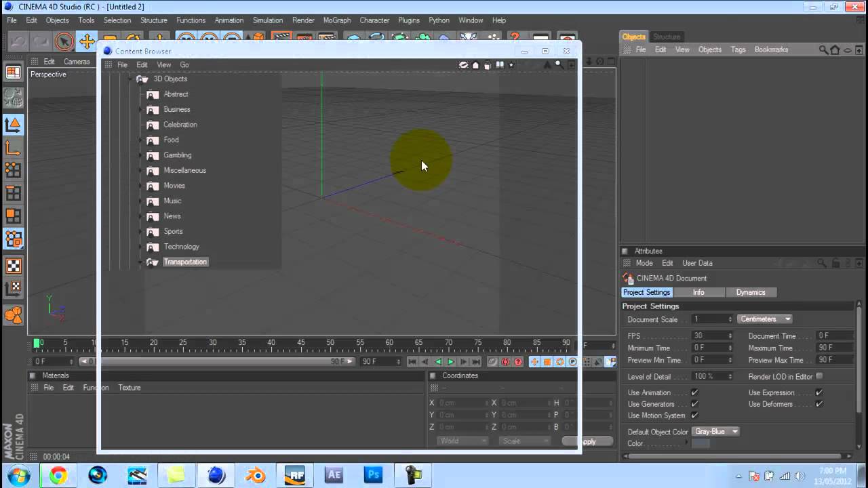Select the Live Selection arrow tool

click(x=64, y=42)
